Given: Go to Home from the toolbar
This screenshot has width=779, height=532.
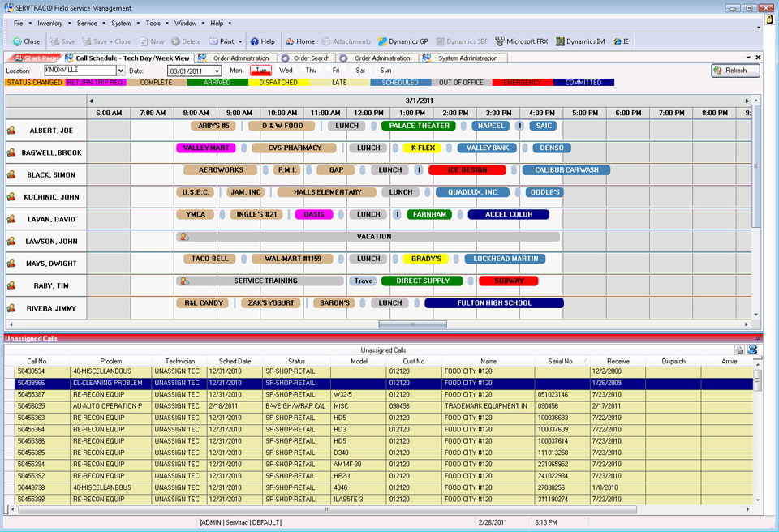Looking at the screenshot, I should [x=299, y=41].
